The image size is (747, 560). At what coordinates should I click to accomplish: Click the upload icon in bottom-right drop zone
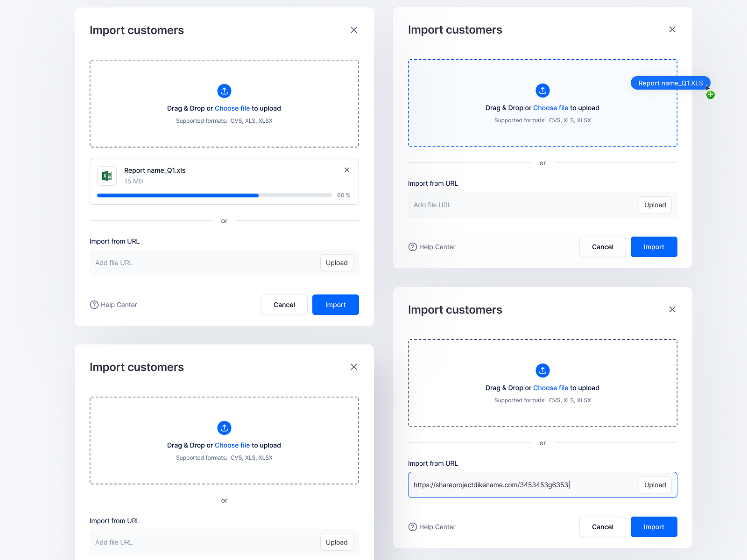coord(543,371)
